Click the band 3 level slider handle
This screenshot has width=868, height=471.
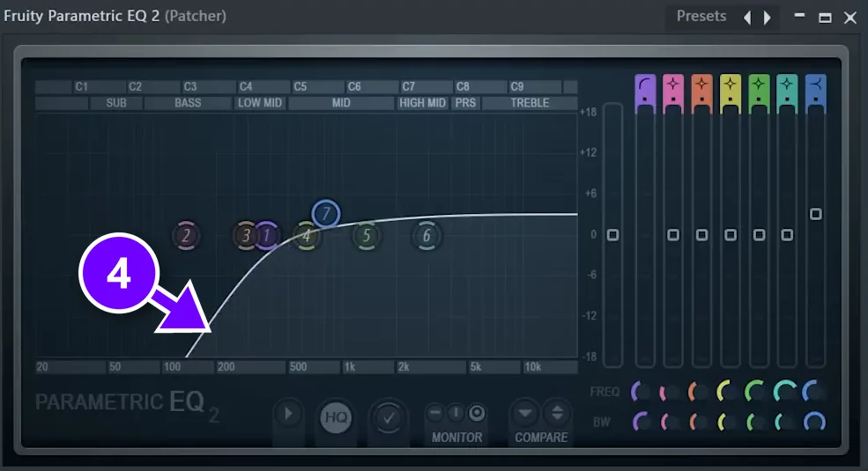[x=702, y=235]
